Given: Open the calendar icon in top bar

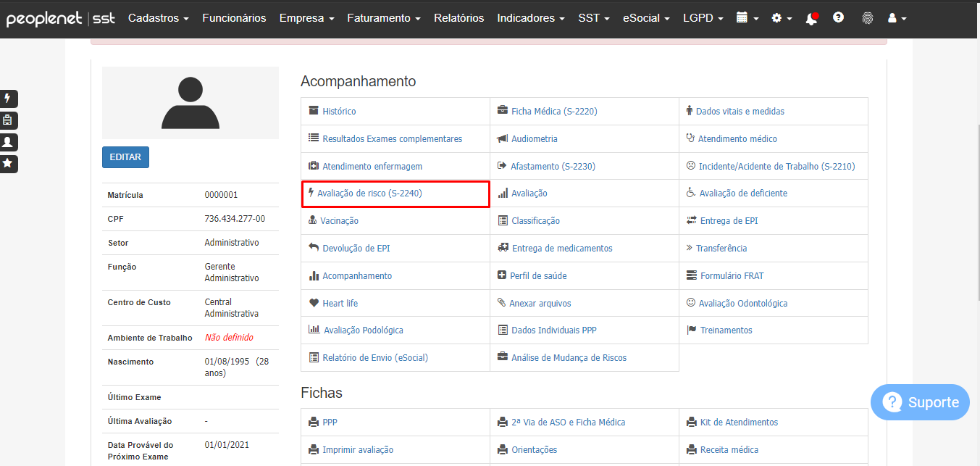Looking at the screenshot, I should point(746,18).
